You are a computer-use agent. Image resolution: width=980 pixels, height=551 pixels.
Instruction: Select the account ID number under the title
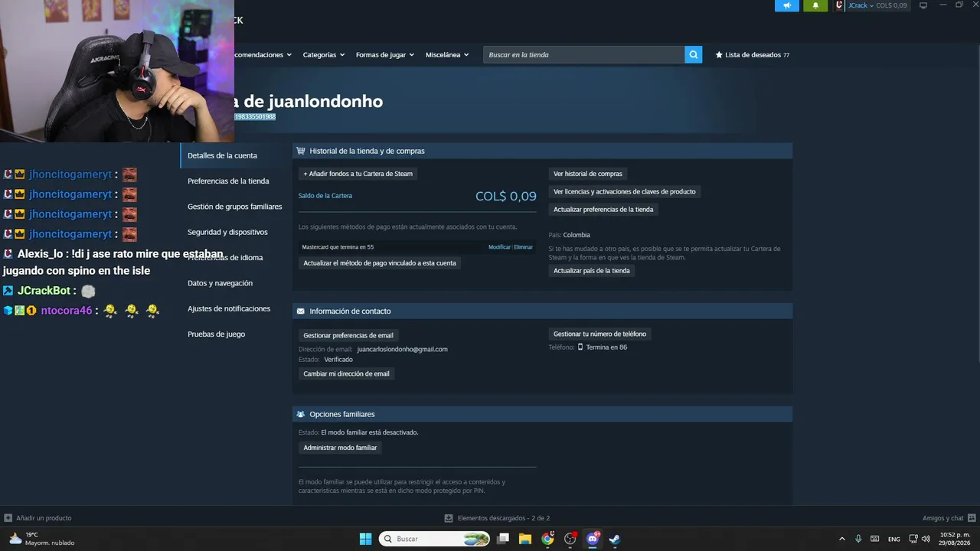click(x=255, y=116)
